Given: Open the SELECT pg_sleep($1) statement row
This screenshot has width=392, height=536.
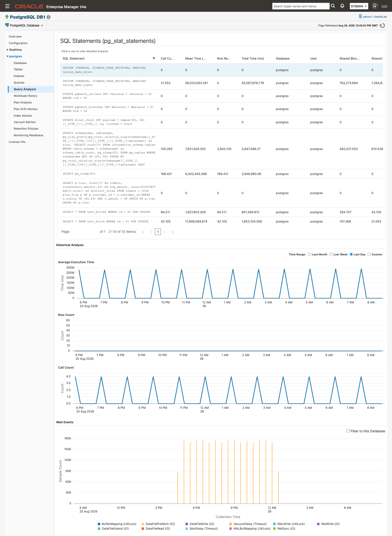Looking at the screenshot, I should 221,174.
